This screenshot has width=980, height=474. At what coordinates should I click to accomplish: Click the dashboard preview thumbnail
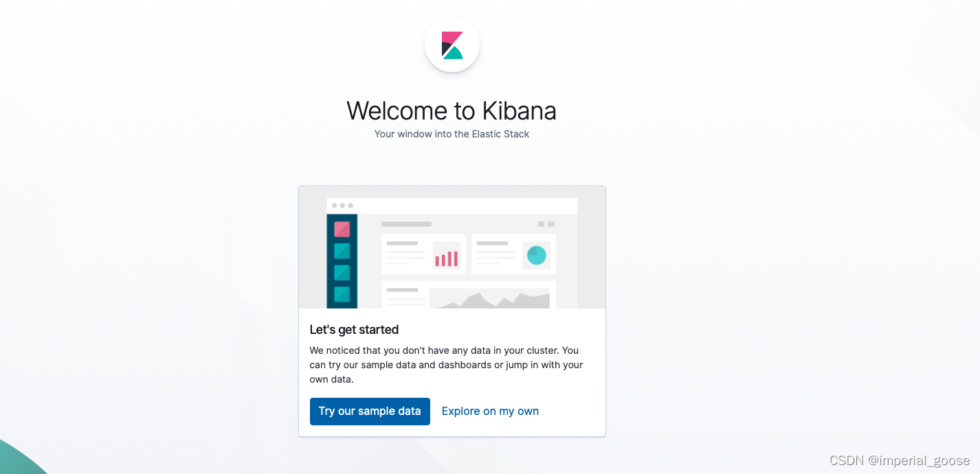coord(452,247)
